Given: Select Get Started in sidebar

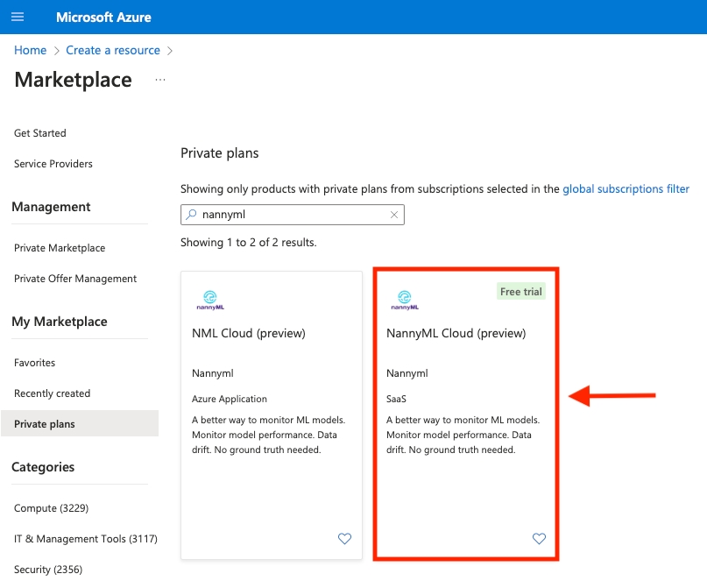Looking at the screenshot, I should click(x=40, y=133).
